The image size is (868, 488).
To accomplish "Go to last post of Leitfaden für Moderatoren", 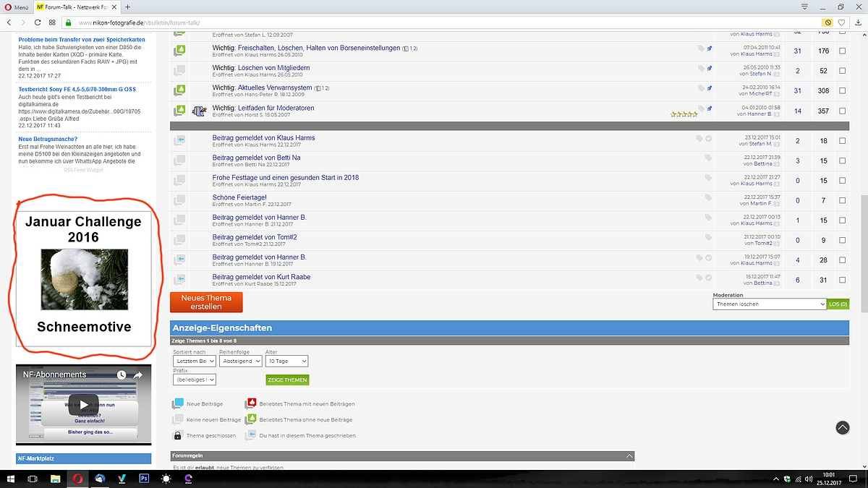I will pos(777,114).
